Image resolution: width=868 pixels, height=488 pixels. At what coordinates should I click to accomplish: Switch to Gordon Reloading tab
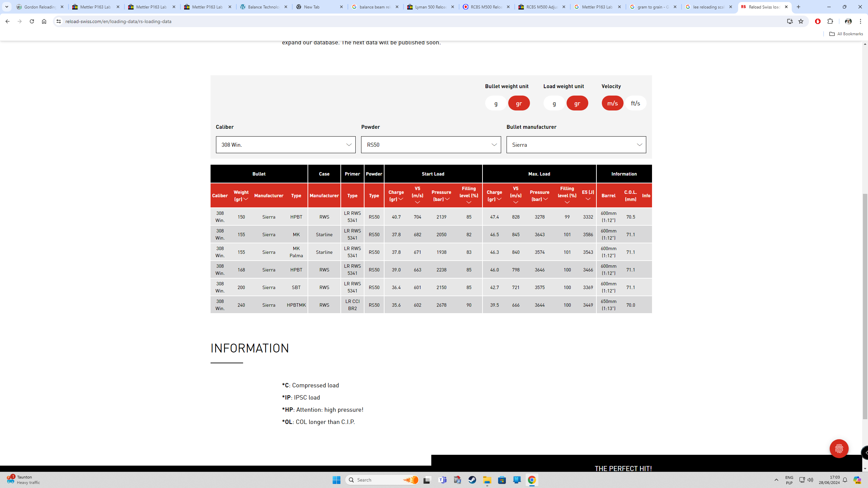click(x=40, y=7)
